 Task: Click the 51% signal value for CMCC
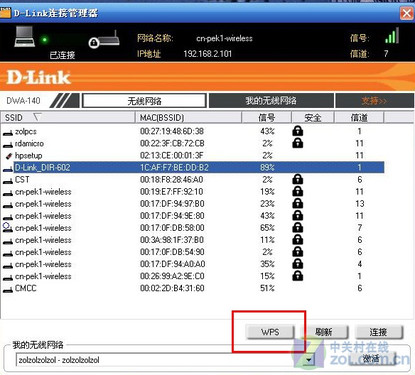pyautogui.click(x=267, y=288)
